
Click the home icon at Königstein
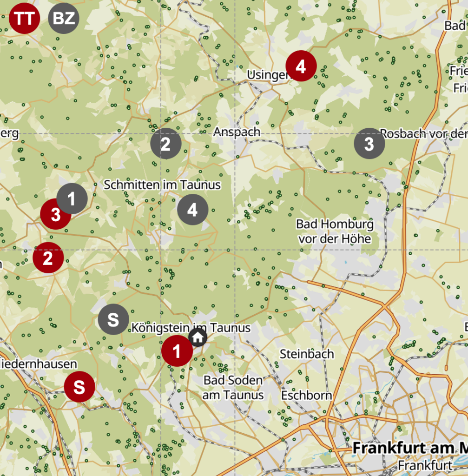(198, 338)
